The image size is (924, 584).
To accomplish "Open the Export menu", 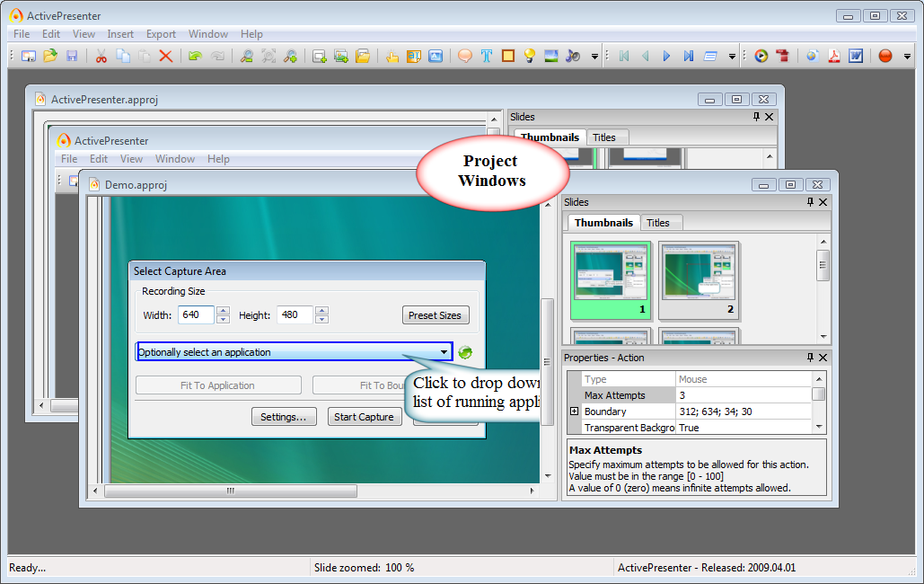I will point(161,34).
